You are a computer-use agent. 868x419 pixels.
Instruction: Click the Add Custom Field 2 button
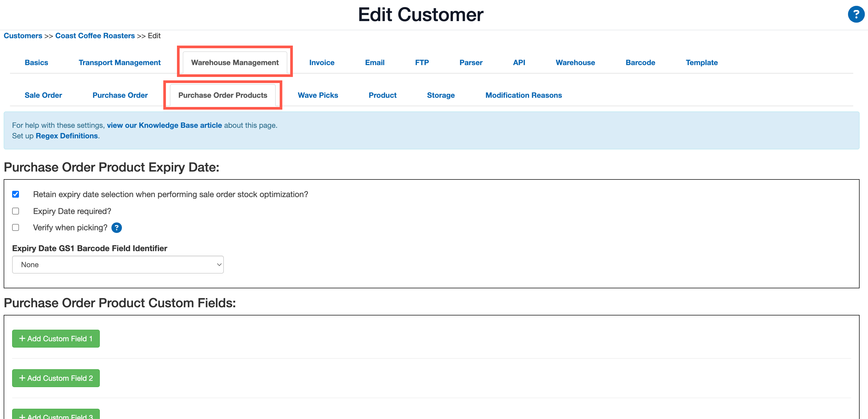point(56,378)
